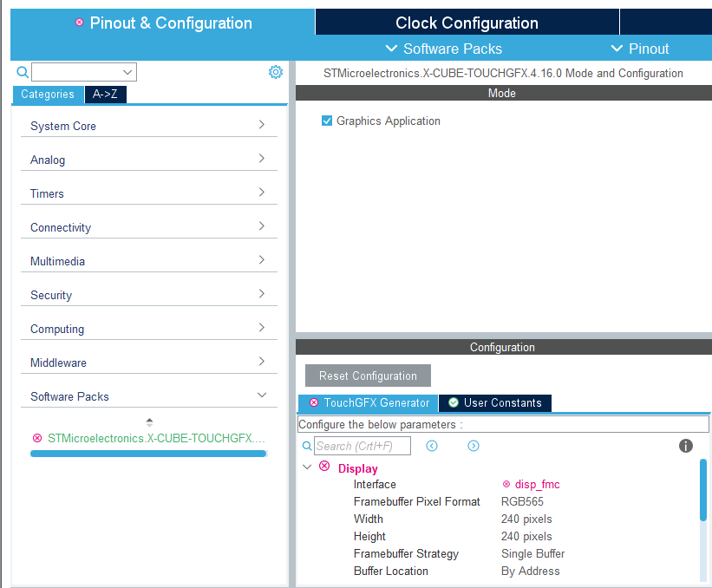Image resolution: width=712 pixels, height=588 pixels.
Task: Go to previous search result arrow
Action: [x=432, y=446]
